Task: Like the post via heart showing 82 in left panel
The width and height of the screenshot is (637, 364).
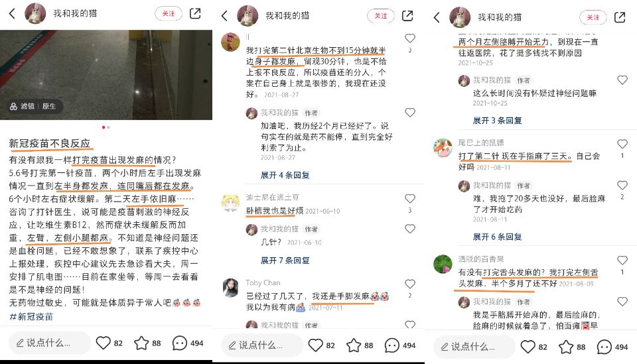Action: (x=104, y=343)
